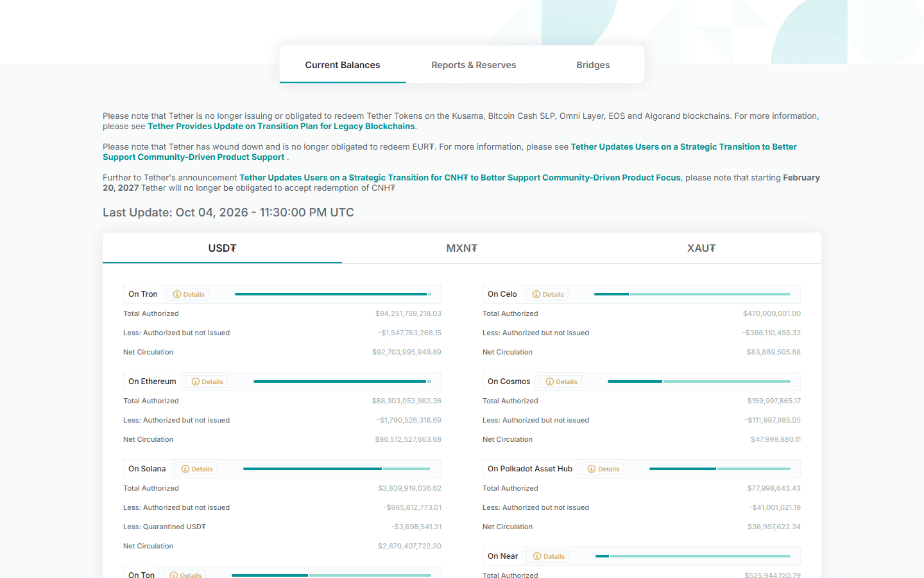Click the On Tron circulation progress bar
Image resolution: width=924 pixels, height=578 pixels.
pos(333,294)
